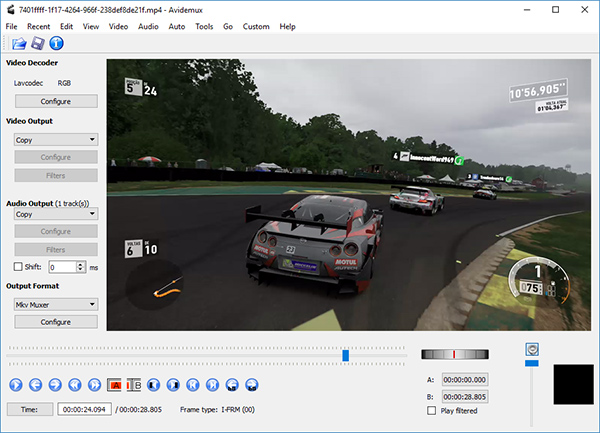Image resolution: width=600 pixels, height=433 pixels.
Task: Decrease audio shift with down arrow
Action: click(80, 269)
